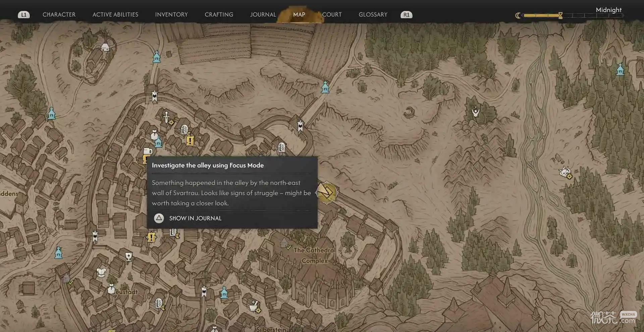
Task: Click the white house icon on the hilltop
Action: click(x=105, y=47)
